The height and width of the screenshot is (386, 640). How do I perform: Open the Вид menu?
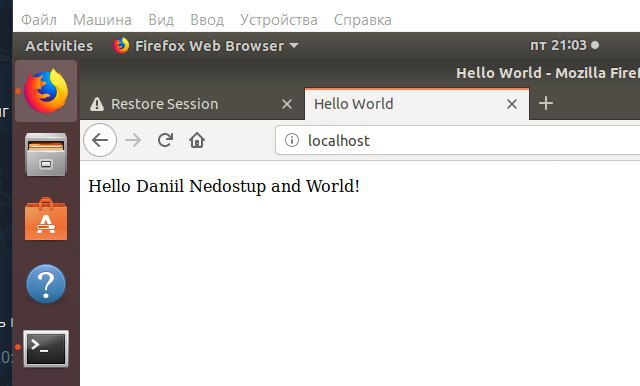coord(161,20)
